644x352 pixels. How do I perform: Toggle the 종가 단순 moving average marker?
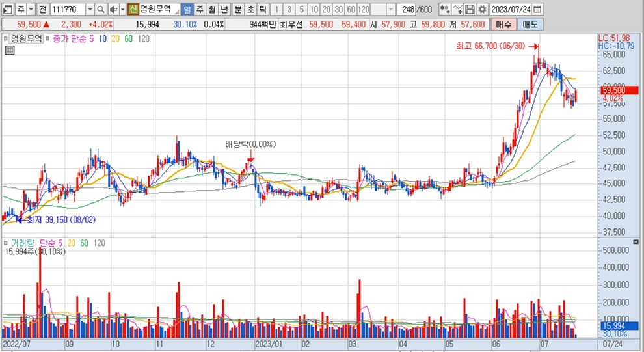pos(48,39)
